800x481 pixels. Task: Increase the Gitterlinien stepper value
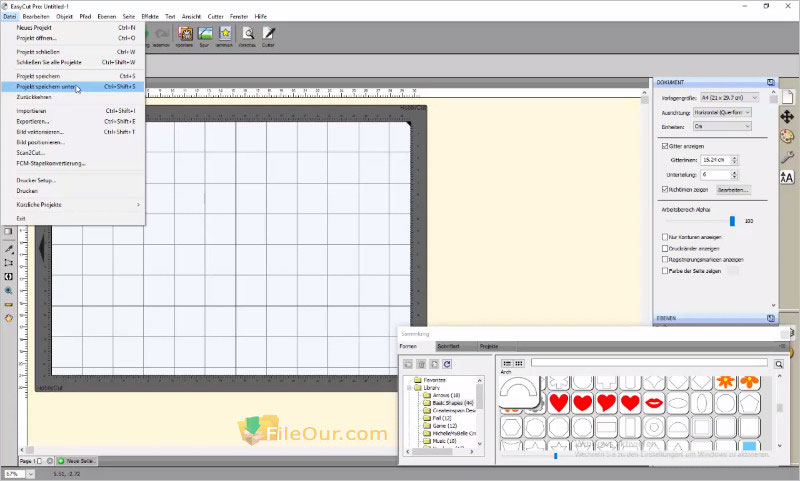coord(735,158)
